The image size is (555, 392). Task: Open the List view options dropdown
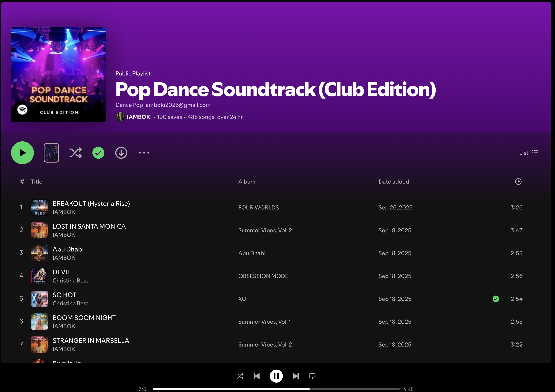[528, 153]
